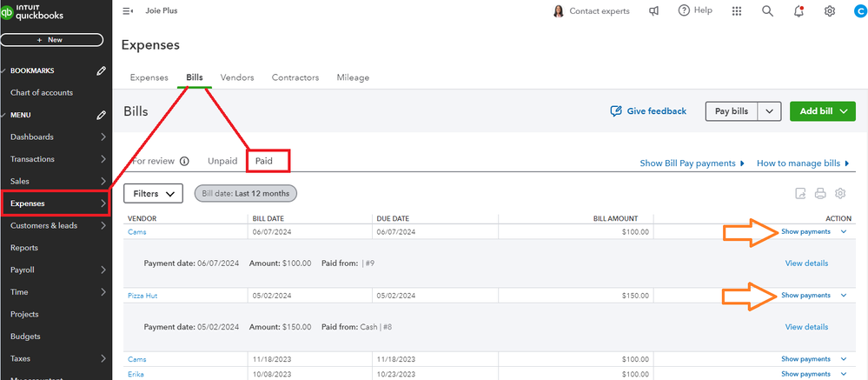Remove the Bill date filter chip
868x380 pixels.
246,193
